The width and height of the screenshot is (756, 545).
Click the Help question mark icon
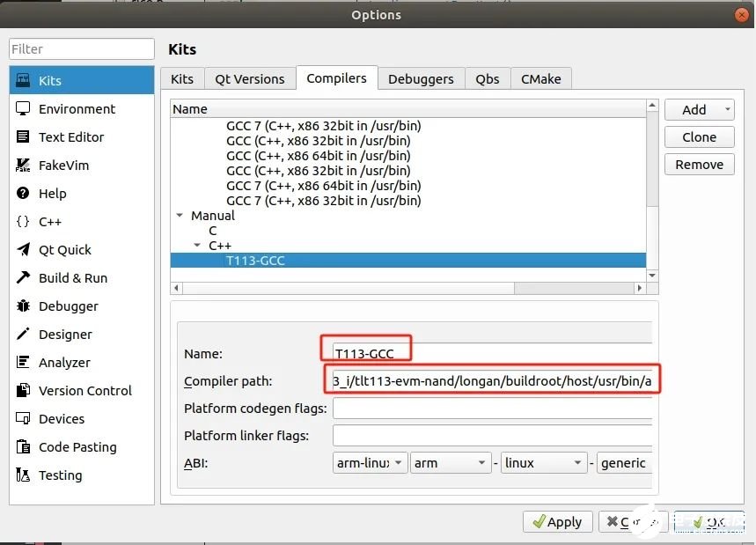(x=23, y=193)
